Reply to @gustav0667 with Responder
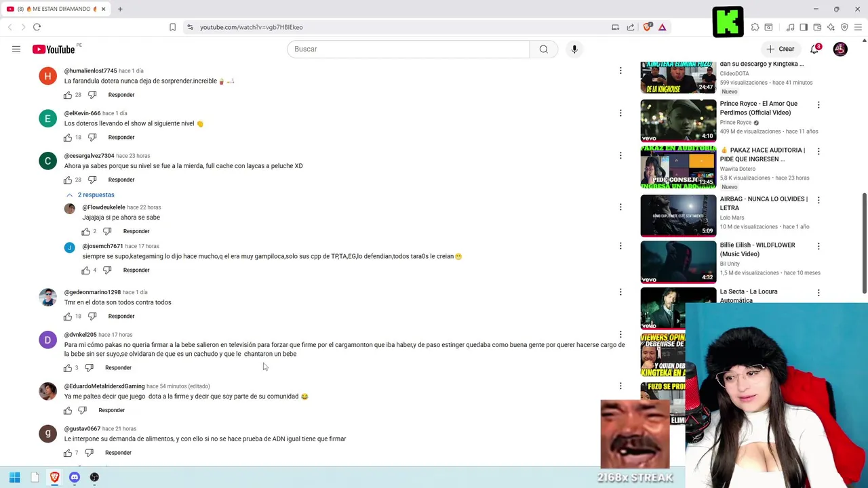 (118, 453)
